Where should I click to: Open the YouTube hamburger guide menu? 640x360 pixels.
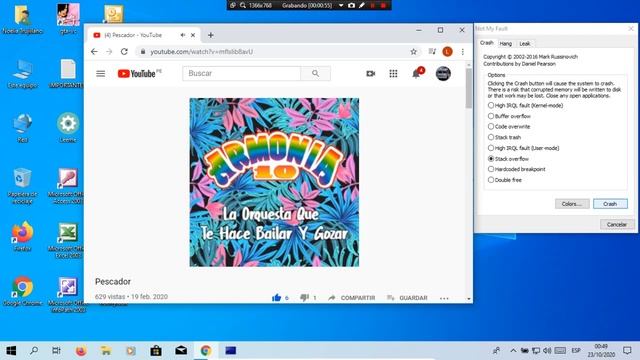[100, 73]
